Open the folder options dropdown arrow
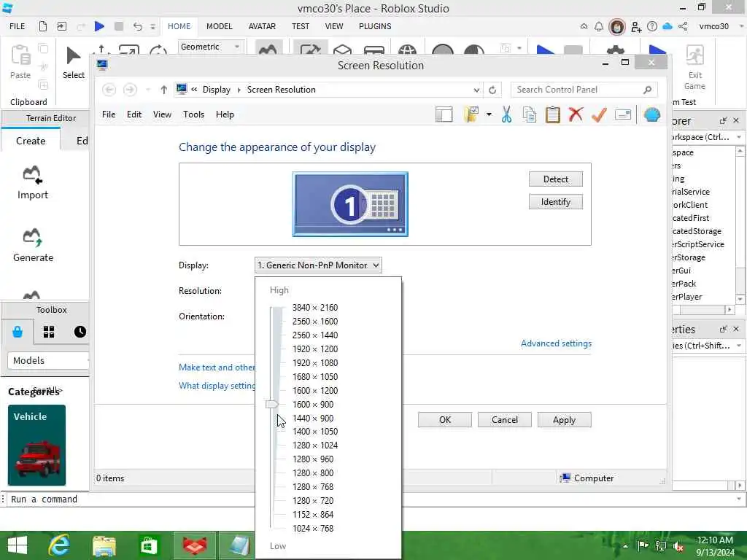 pyautogui.click(x=489, y=114)
